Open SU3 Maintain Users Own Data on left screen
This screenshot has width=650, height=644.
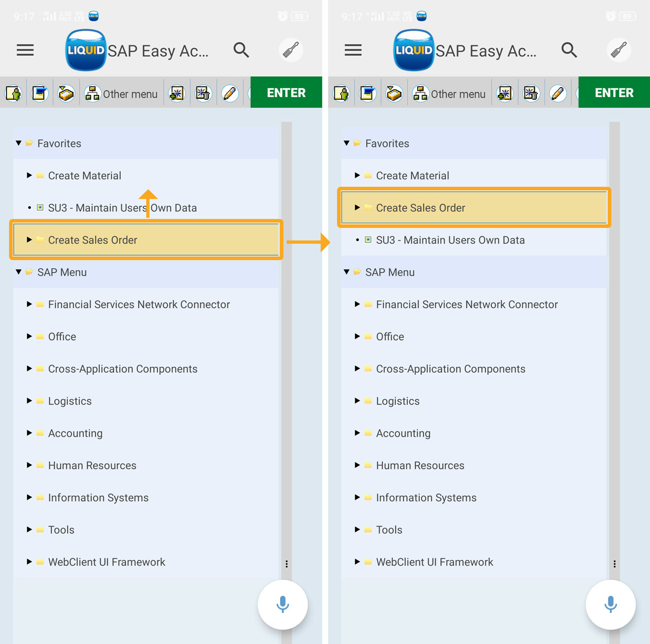[x=122, y=208]
